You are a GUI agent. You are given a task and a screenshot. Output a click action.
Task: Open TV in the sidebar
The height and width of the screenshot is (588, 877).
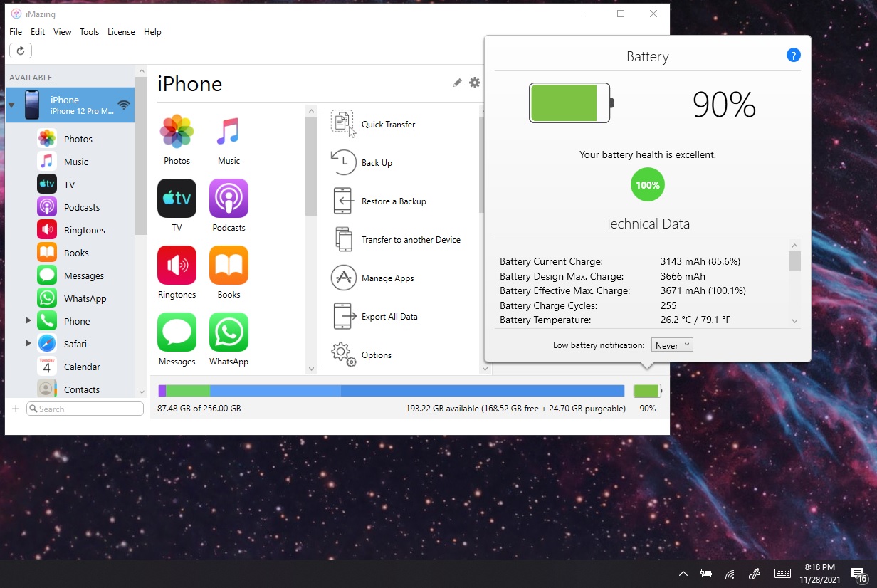coord(69,184)
